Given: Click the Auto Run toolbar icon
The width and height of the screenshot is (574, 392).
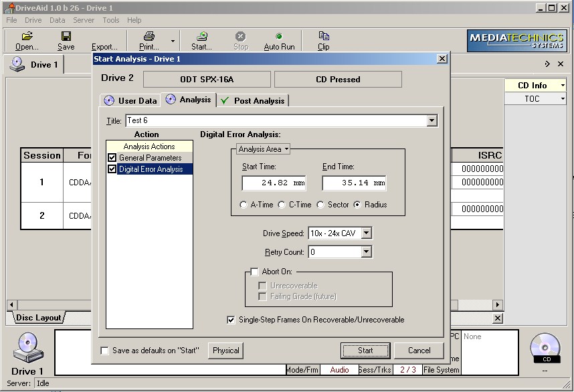Looking at the screenshot, I should click(x=279, y=37).
